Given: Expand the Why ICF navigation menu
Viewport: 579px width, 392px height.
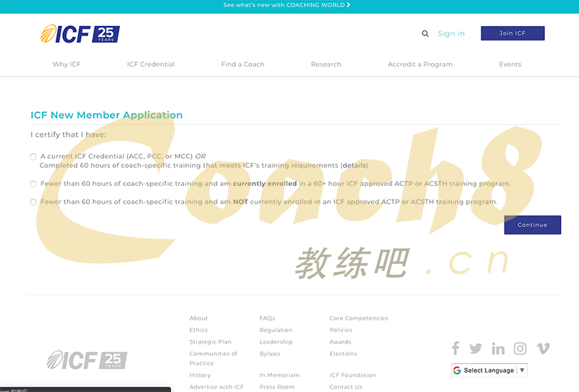Looking at the screenshot, I should 67,64.
